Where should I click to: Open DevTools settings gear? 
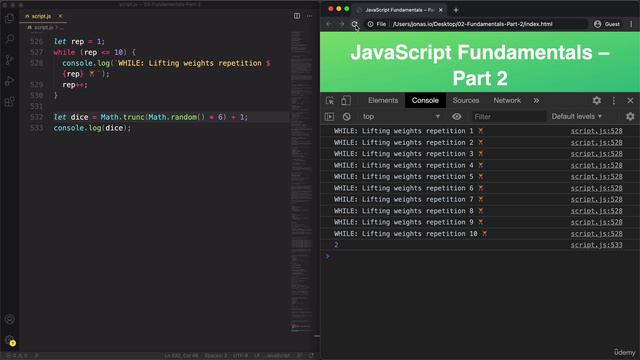(597, 100)
